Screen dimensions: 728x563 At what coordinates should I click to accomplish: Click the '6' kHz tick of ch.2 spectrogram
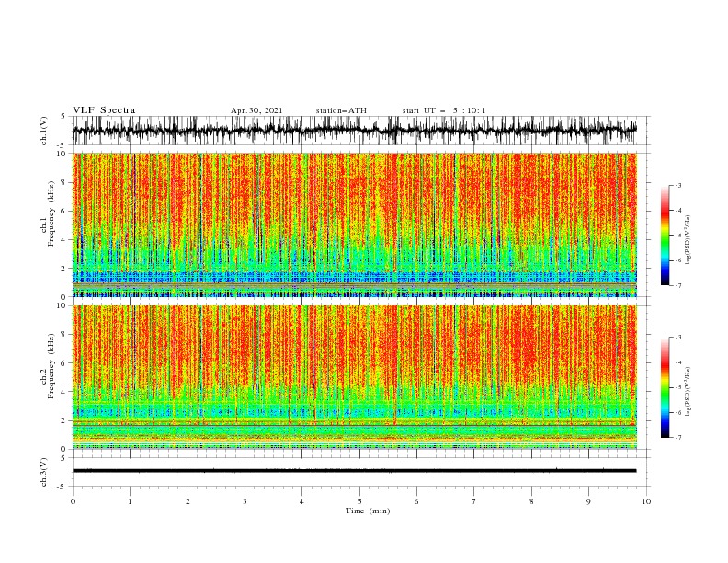coord(63,363)
